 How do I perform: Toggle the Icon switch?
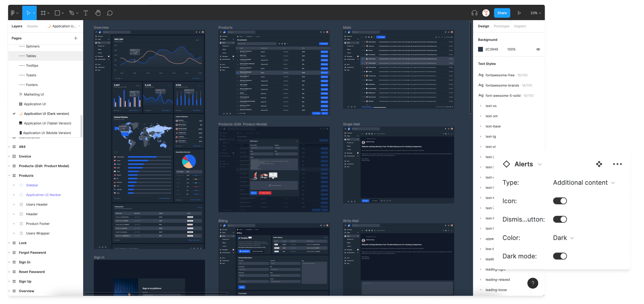(560, 201)
